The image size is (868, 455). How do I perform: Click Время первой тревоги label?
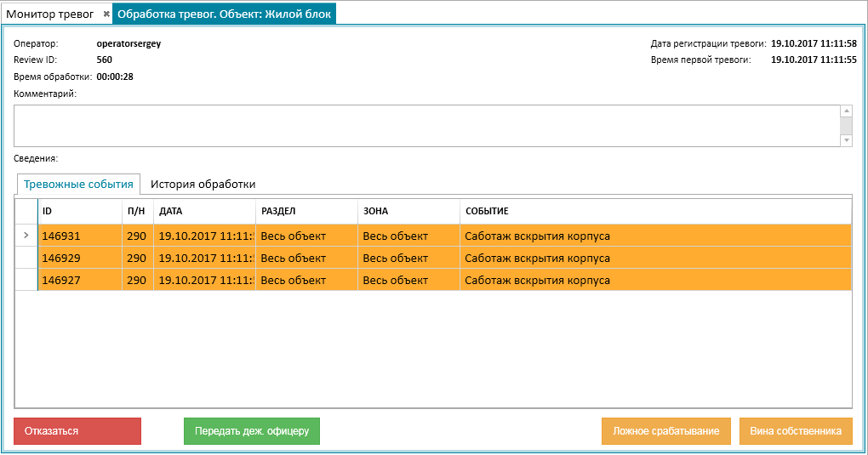coord(701,60)
